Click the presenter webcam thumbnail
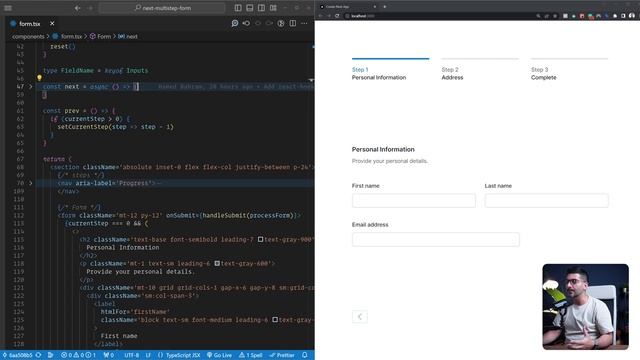640x360 pixels. tap(585, 307)
